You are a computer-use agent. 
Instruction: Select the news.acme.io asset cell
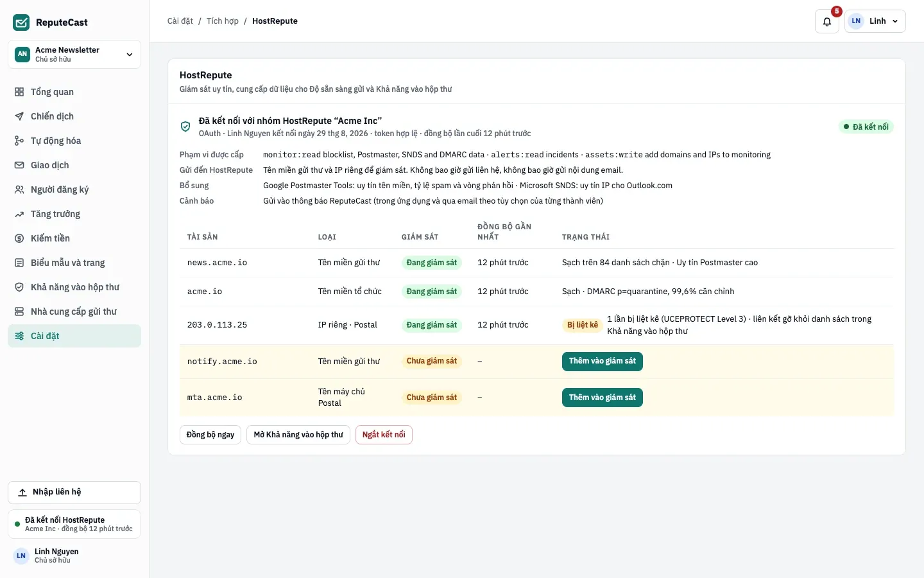217,263
